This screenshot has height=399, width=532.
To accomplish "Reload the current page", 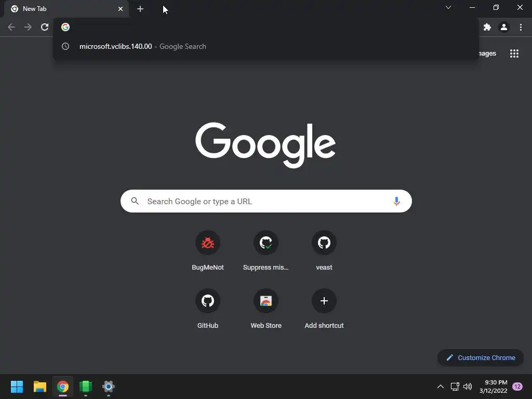I will click(45, 27).
